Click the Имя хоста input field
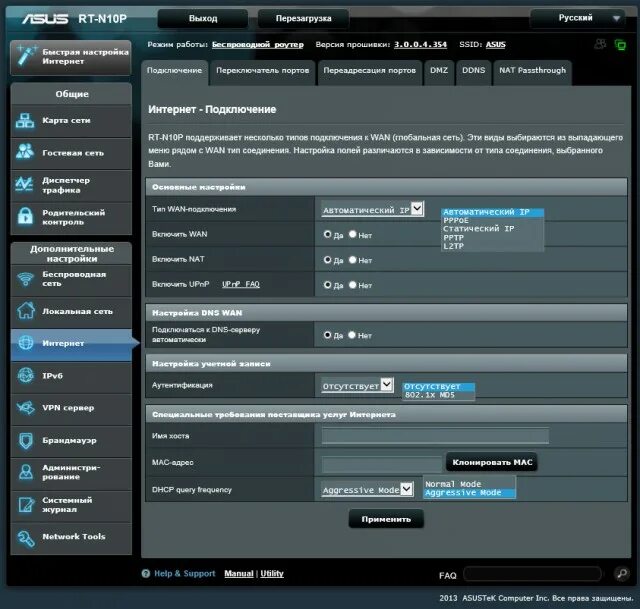 [x=435, y=436]
